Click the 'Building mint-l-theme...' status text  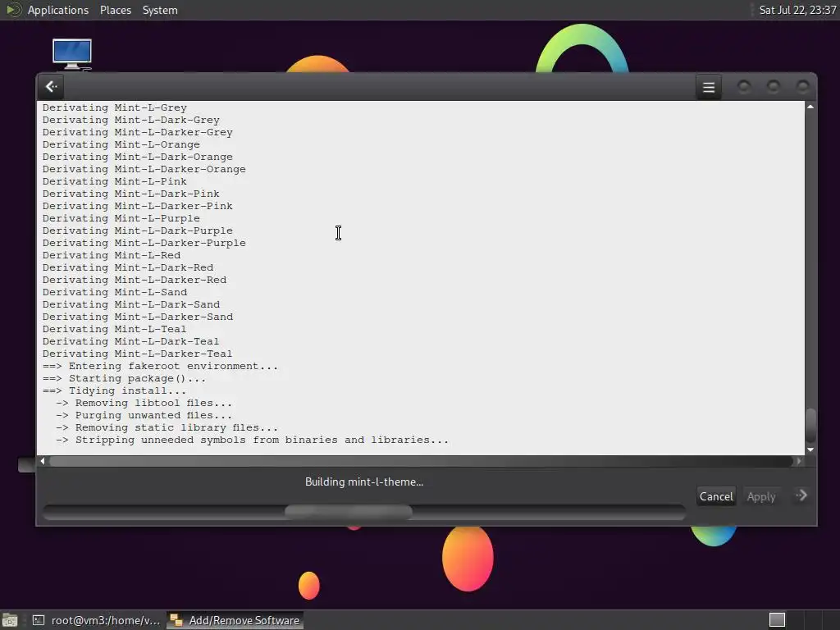click(x=363, y=482)
